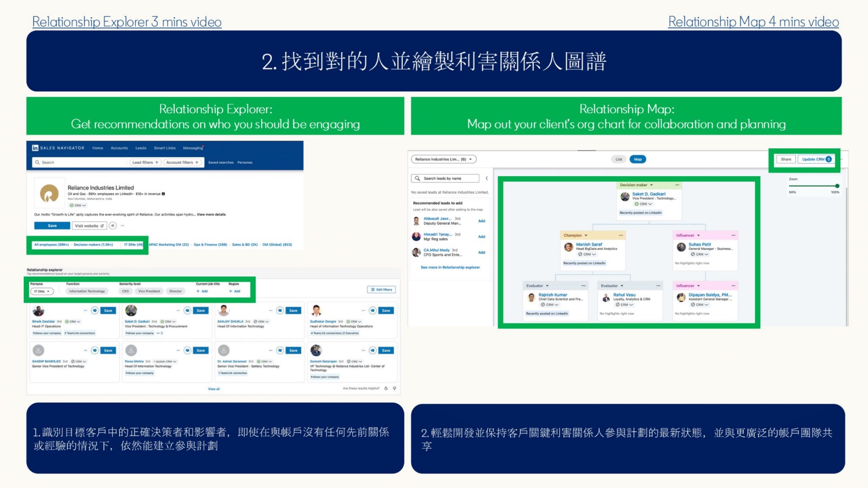Open the three-dot menu on Rajnish Kumar's Evaluator card
This screenshot has height=488, width=868.
point(583,286)
